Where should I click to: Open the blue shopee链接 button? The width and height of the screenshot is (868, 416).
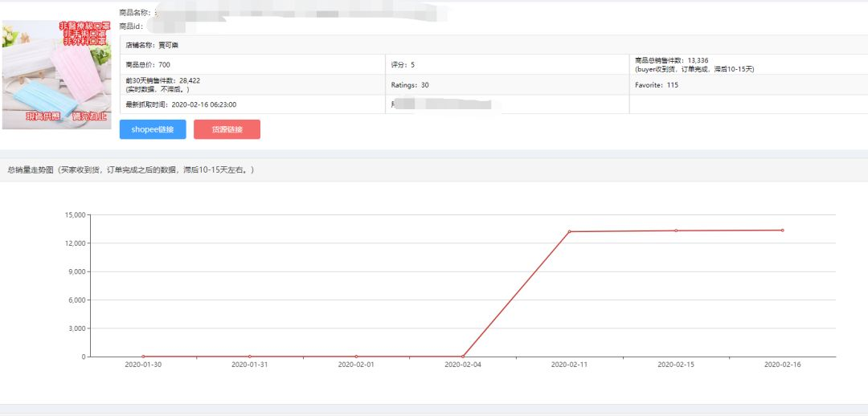click(x=153, y=129)
